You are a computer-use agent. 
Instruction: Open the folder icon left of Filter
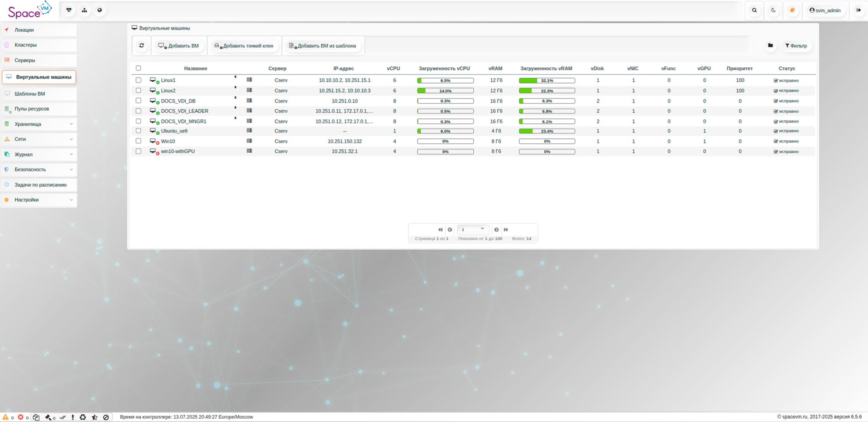(x=770, y=45)
